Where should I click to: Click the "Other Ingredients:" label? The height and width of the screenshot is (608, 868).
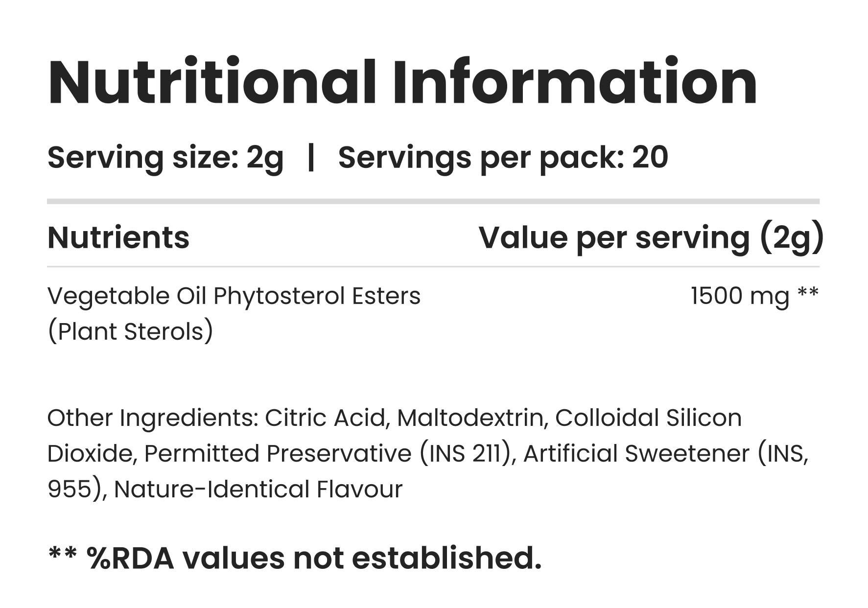(153, 418)
